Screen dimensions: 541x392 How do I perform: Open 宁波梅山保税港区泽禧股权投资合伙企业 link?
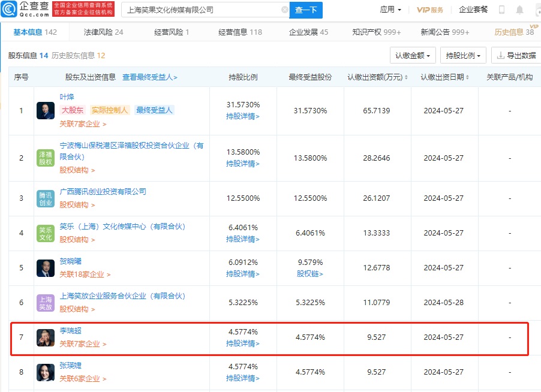coord(131,151)
